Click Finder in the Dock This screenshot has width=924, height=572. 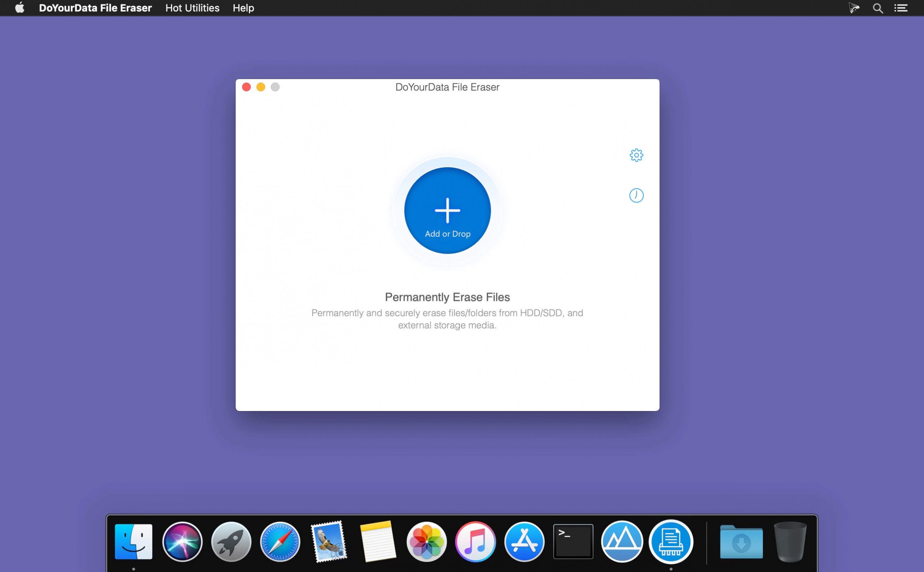(x=134, y=542)
